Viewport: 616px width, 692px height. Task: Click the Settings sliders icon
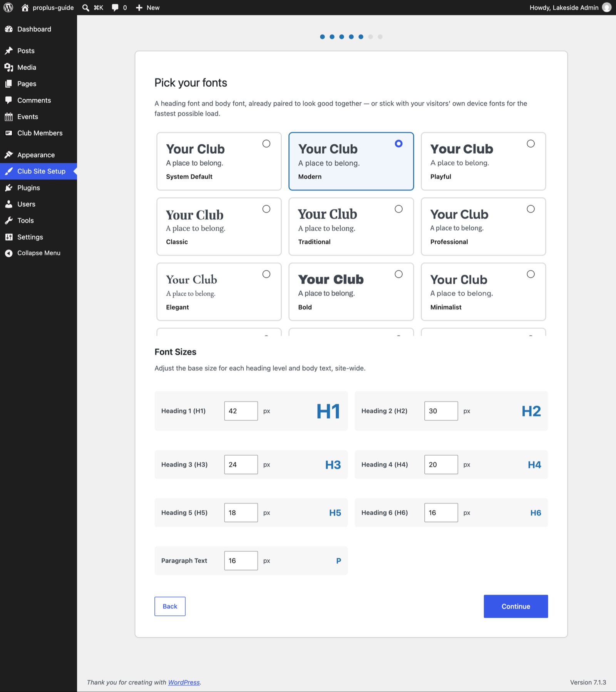click(8, 237)
